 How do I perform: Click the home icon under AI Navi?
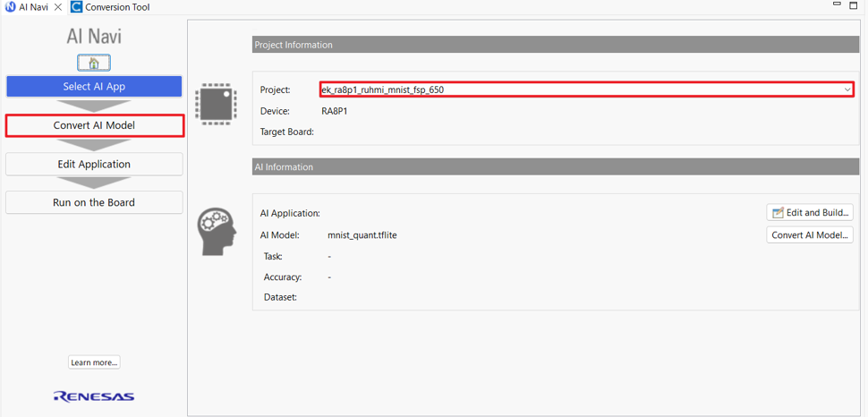click(x=94, y=64)
